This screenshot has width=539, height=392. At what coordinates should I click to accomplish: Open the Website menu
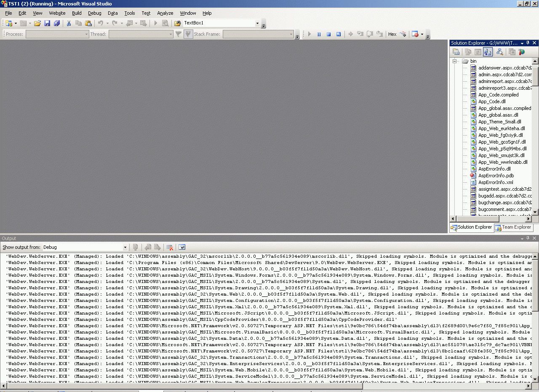(x=57, y=13)
